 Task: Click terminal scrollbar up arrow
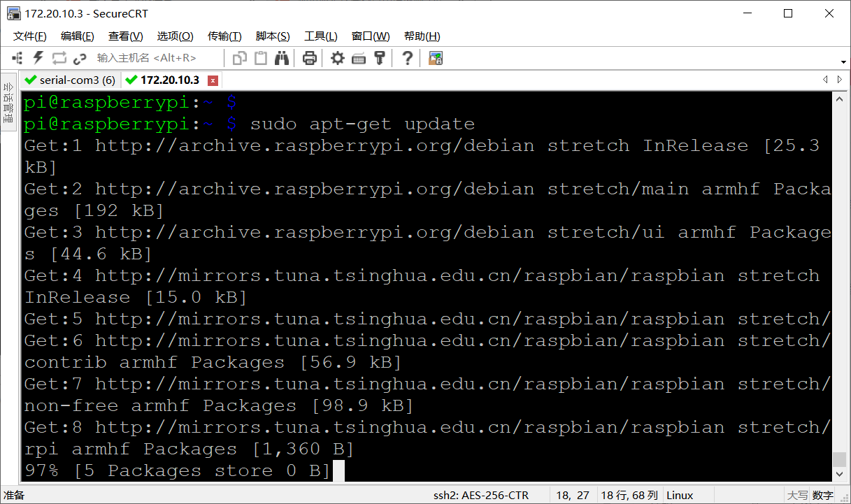pyautogui.click(x=839, y=99)
